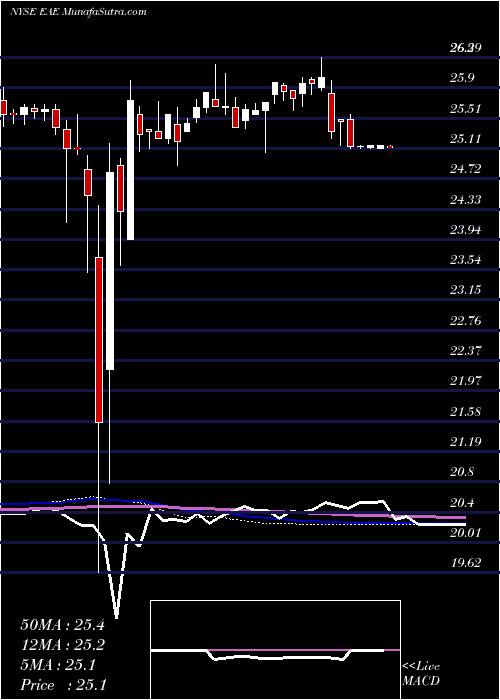Screen dimensions: 500x700
Task: Click the 23.54 price axis label
Action: click(465, 259)
